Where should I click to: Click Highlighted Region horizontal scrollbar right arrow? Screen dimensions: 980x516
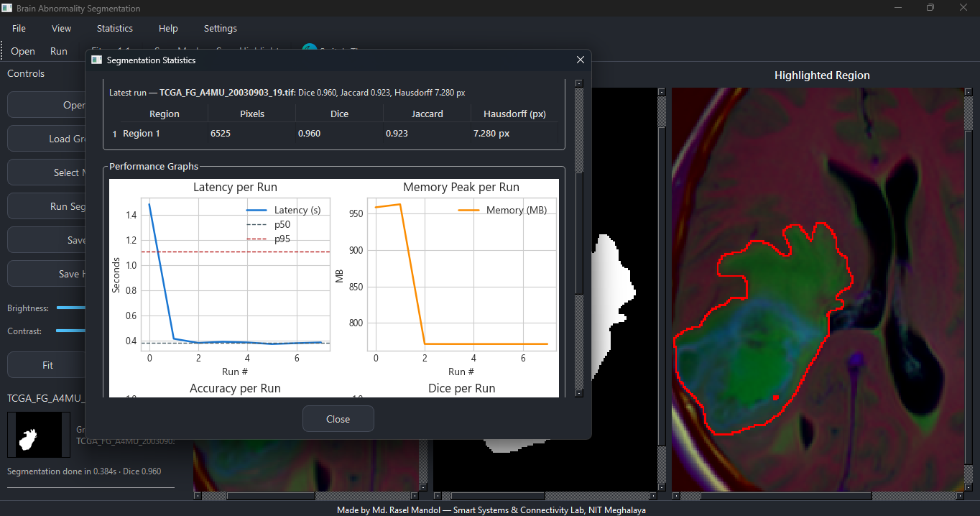[x=959, y=496]
